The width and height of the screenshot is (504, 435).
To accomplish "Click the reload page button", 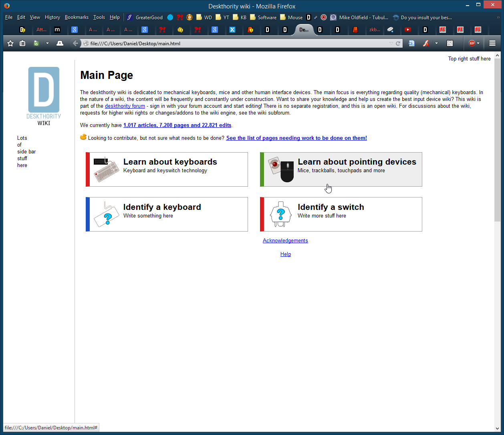I will pos(398,43).
